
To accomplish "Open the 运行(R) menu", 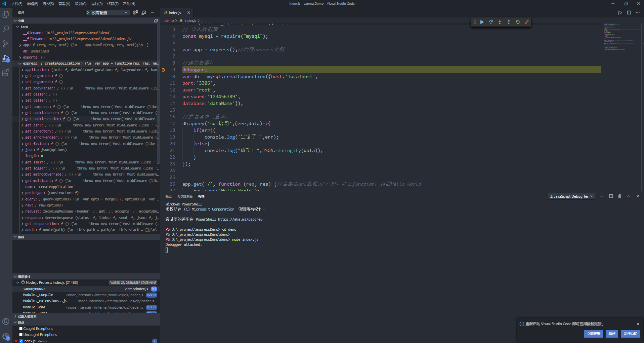I will tap(97, 4).
